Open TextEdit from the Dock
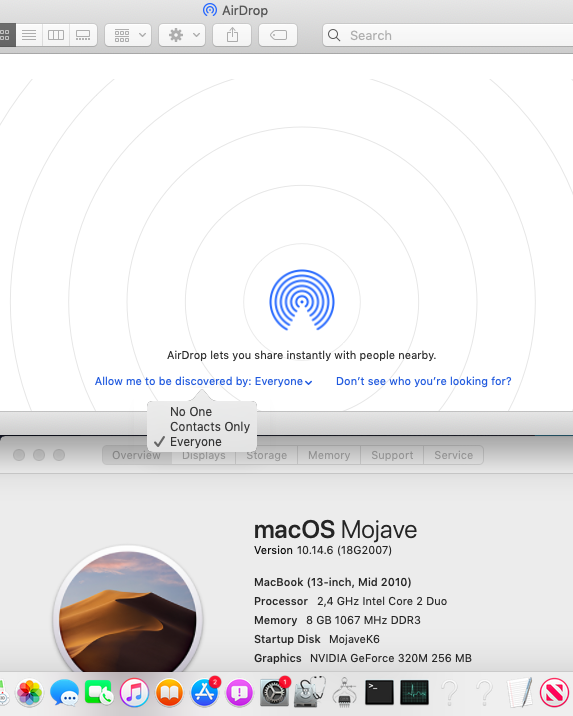Image resolution: width=573 pixels, height=716 pixels. 520,692
